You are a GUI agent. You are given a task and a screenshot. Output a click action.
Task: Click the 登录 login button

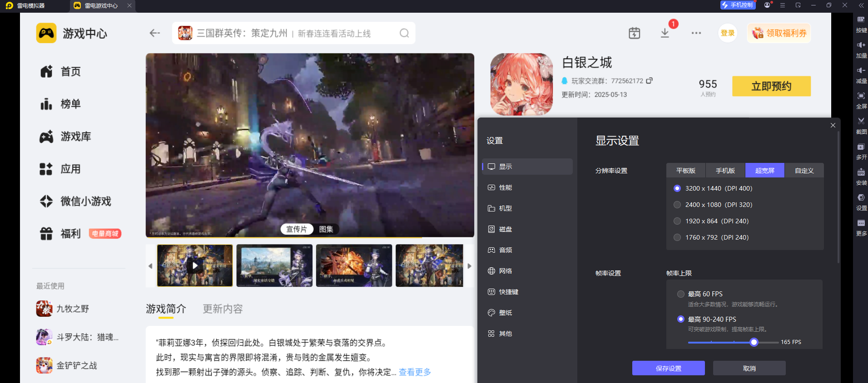(728, 33)
